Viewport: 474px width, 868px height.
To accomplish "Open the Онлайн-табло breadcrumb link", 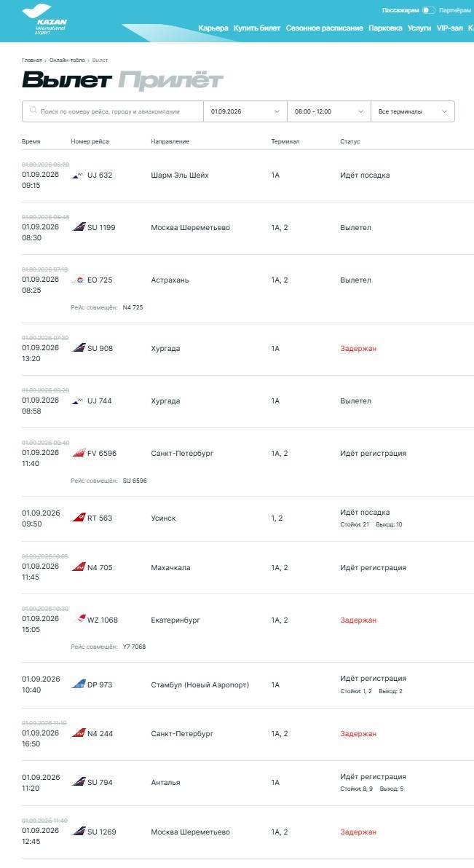I will [67, 60].
